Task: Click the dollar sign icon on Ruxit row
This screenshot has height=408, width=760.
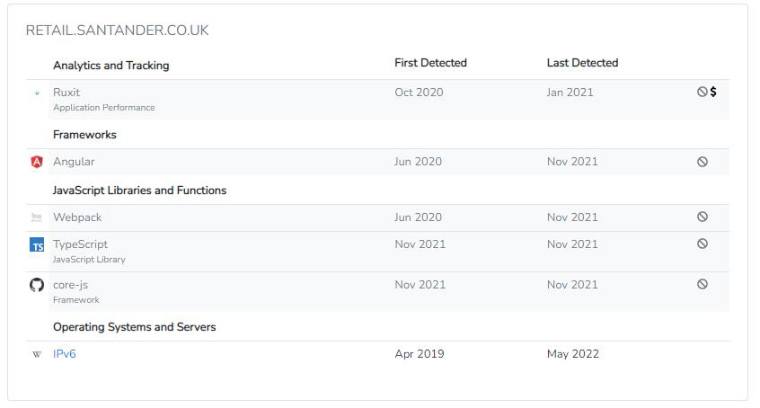Action: click(713, 92)
